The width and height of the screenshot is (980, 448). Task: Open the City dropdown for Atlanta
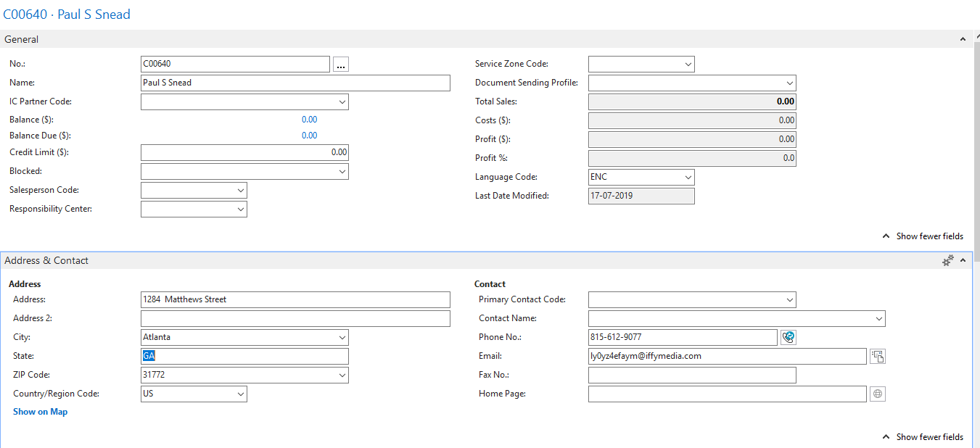pyautogui.click(x=342, y=337)
